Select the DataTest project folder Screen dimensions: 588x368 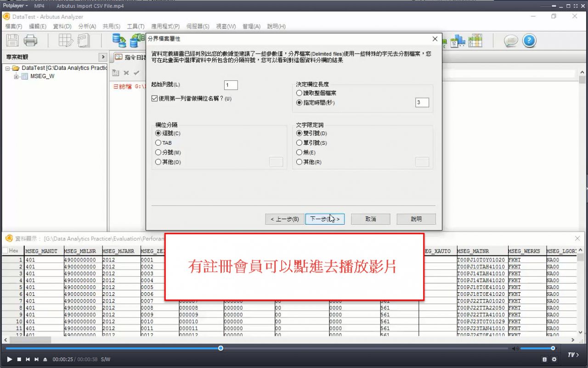pos(63,68)
